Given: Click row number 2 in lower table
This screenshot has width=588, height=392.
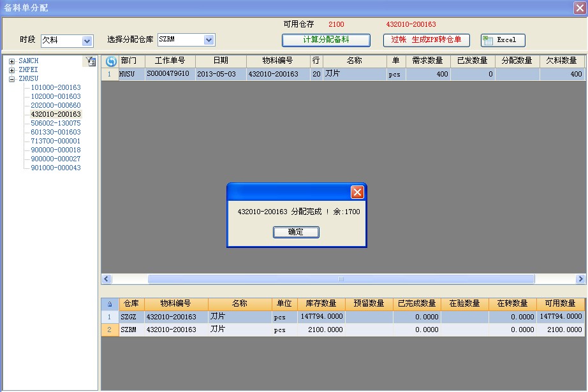Looking at the screenshot, I should click(110, 330).
